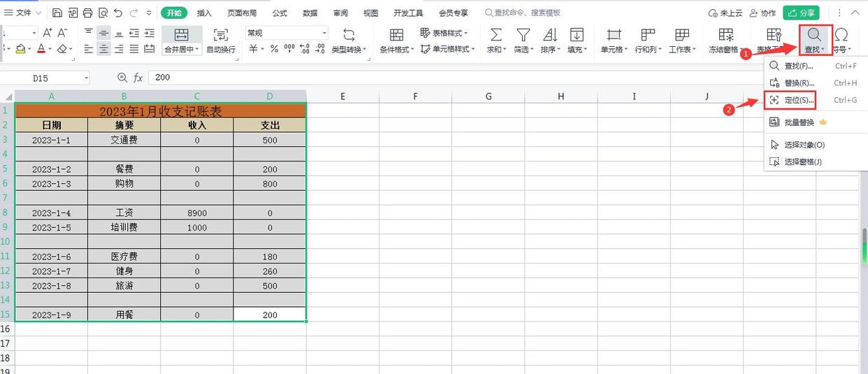This screenshot has width=868, height=374.
Task: Click the fx insert function icon
Action: tap(138, 78)
